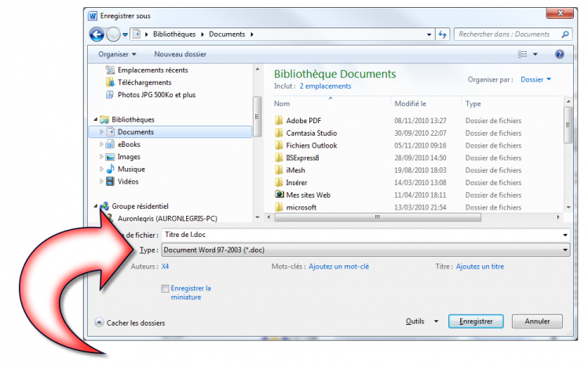Click the blue Back arrow button
588x372 pixels.
coord(97,35)
